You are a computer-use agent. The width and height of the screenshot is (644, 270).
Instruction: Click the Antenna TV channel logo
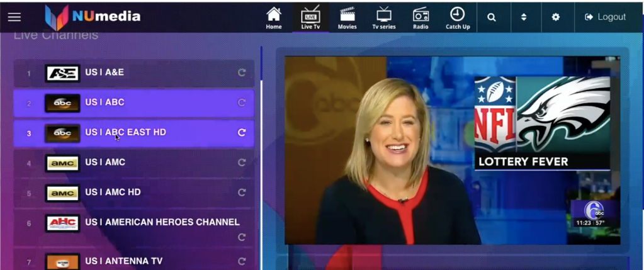point(62,261)
